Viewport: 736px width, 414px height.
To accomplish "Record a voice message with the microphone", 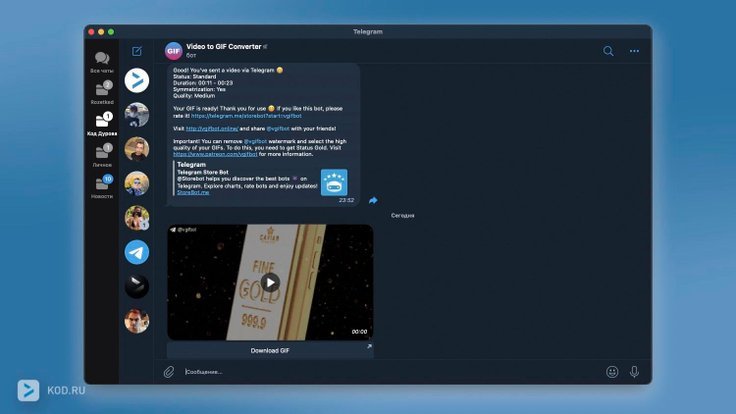I will coord(634,372).
